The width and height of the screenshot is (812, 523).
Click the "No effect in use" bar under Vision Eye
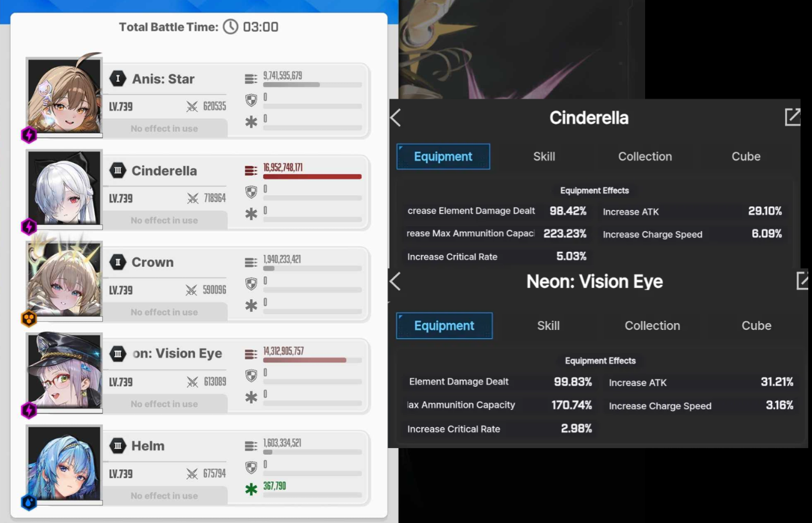(x=164, y=404)
